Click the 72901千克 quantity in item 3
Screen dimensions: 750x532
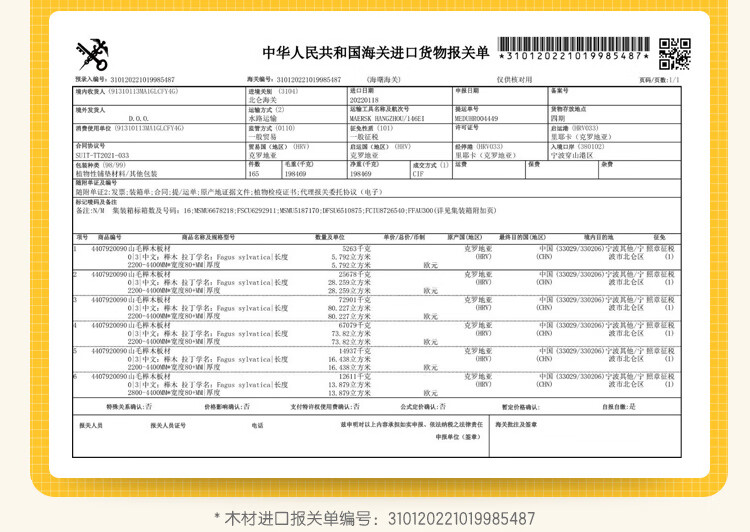click(x=354, y=300)
